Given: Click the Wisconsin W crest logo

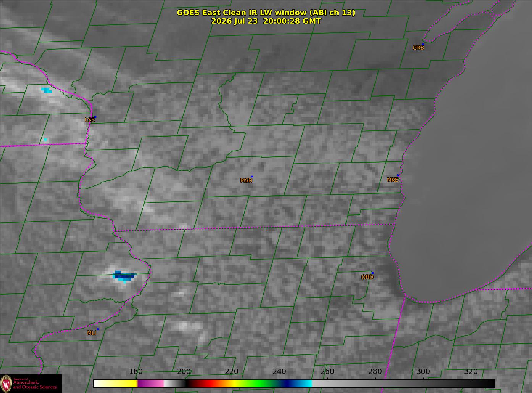Looking at the screenshot, I should [x=6, y=383].
